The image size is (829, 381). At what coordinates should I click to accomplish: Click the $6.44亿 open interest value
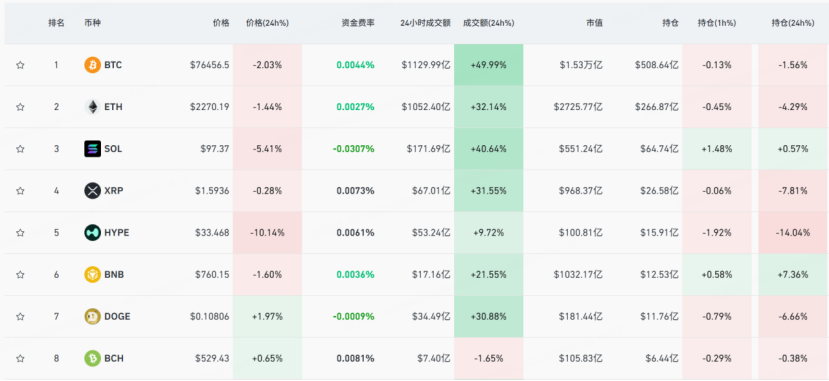(x=662, y=358)
